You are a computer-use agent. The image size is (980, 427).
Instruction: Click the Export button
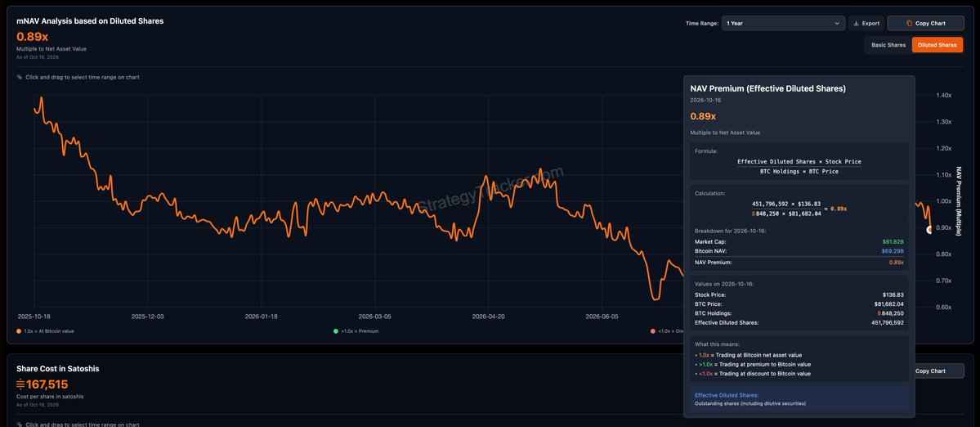click(866, 23)
